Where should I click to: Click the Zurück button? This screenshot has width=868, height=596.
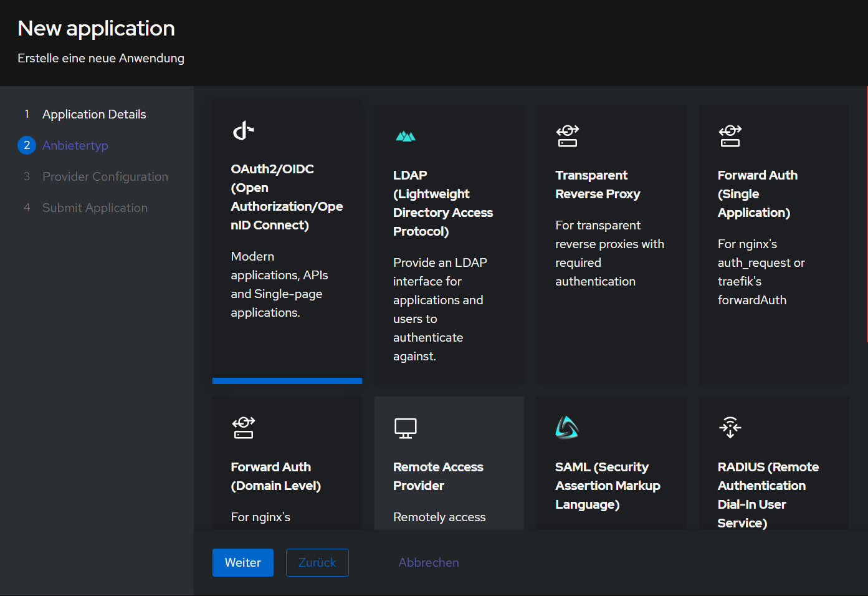click(317, 562)
